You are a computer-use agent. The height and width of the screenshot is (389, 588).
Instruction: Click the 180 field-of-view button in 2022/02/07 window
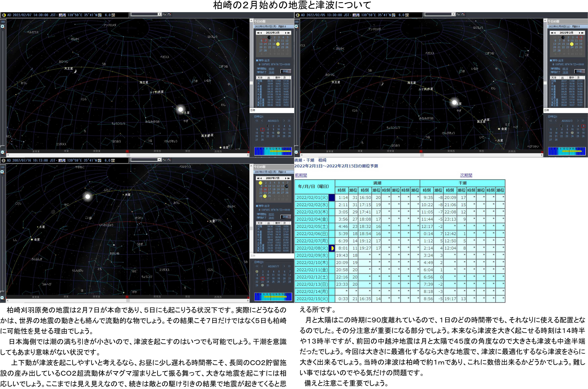tap(3, 22)
